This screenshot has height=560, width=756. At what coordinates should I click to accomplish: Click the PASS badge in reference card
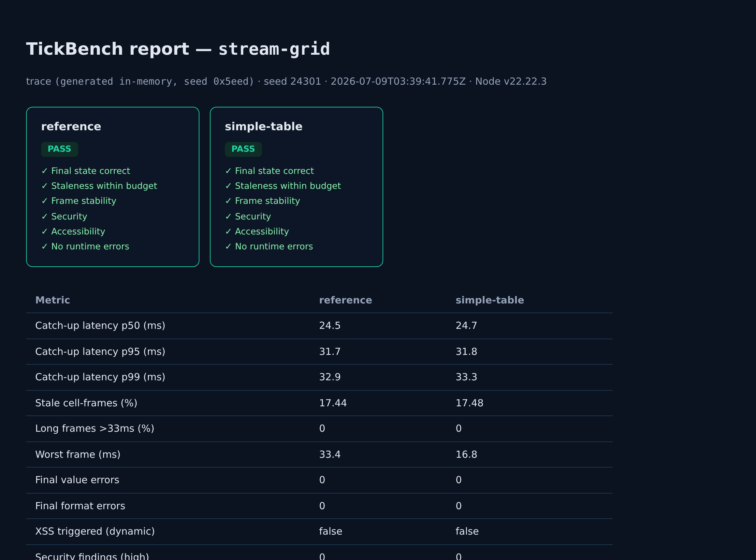[x=59, y=149]
